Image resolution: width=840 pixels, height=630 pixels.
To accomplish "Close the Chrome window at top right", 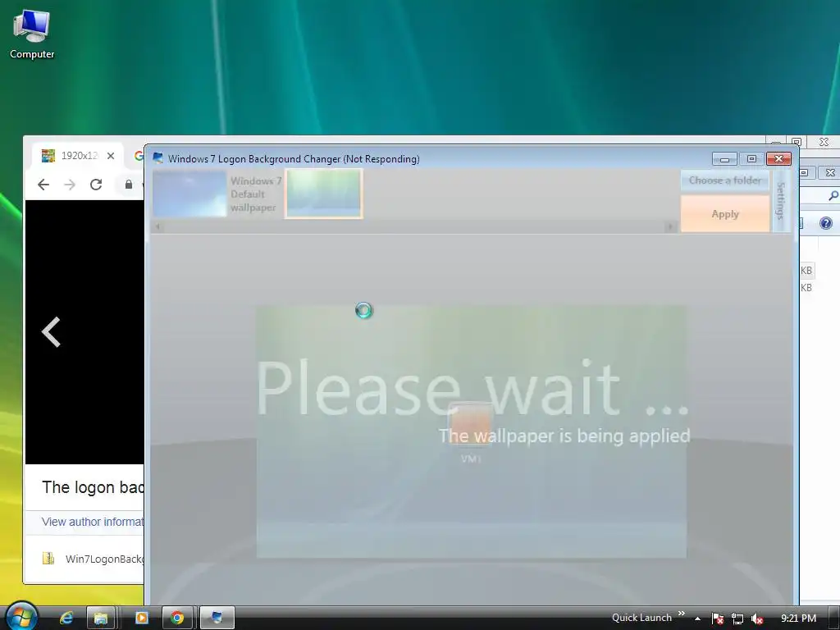I will coord(824,142).
